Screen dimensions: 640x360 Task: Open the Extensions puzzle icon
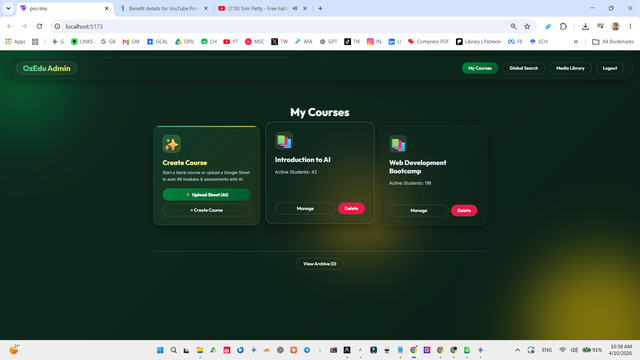(x=563, y=26)
